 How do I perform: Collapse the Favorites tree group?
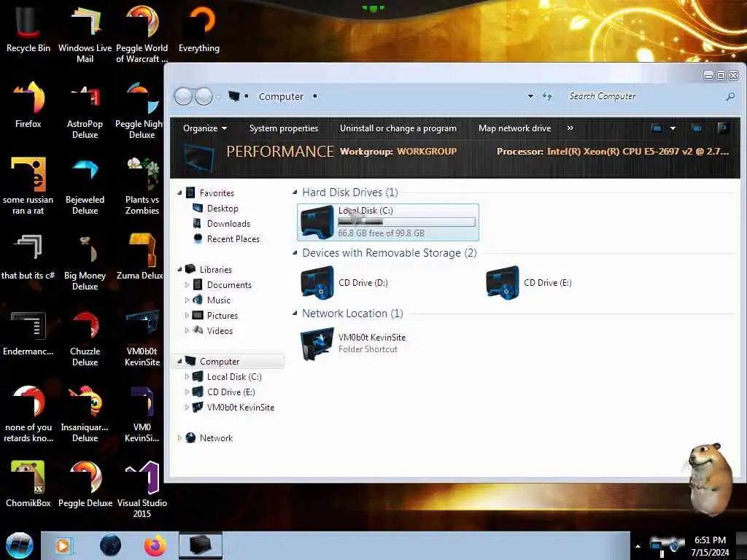180,192
